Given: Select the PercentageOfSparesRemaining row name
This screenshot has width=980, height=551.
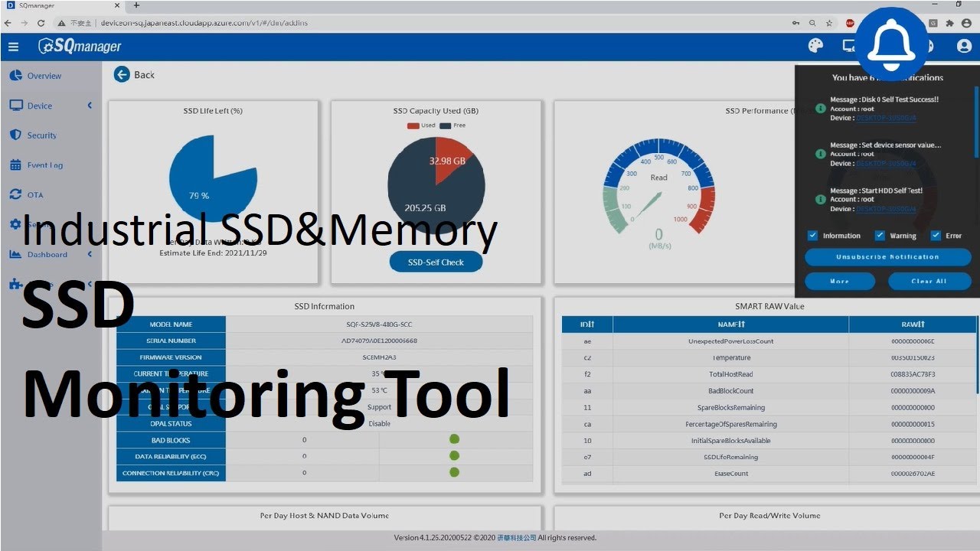Looking at the screenshot, I should (x=730, y=424).
